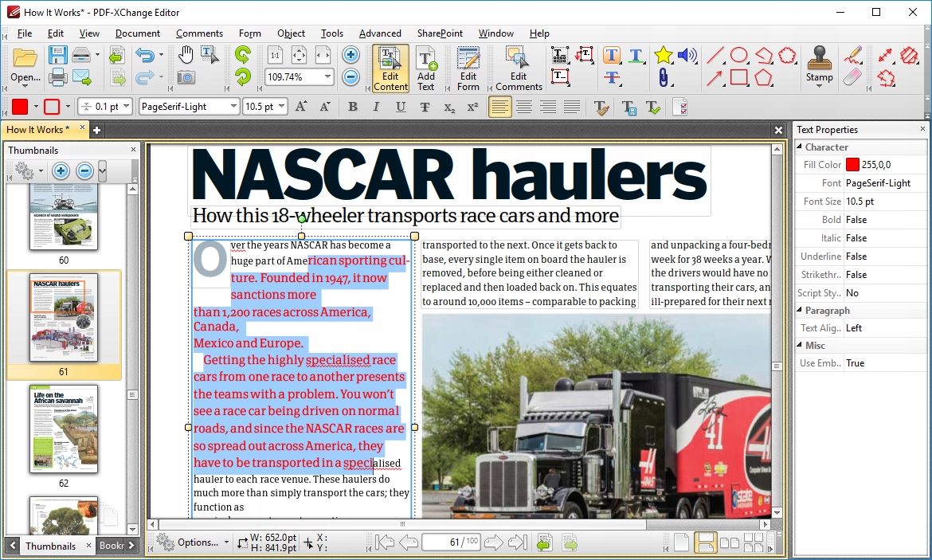Viewport: 932px width, 560px height.
Task: Click the Edit Form button
Action: pyautogui.click(x=468, y=69)
